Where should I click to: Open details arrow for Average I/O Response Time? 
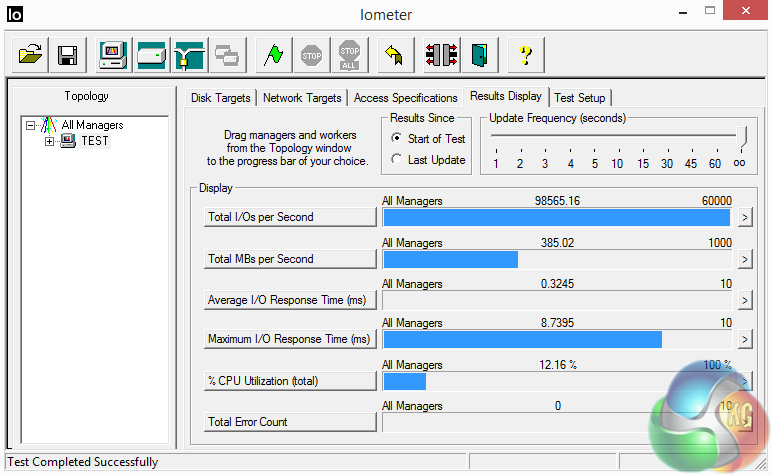(x=745, y=300)
